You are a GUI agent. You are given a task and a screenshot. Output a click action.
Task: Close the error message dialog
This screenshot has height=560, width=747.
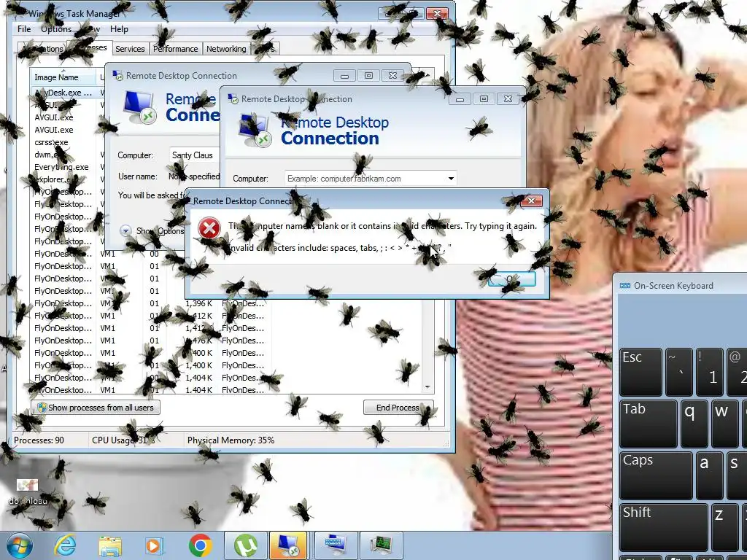click(531, 201)
